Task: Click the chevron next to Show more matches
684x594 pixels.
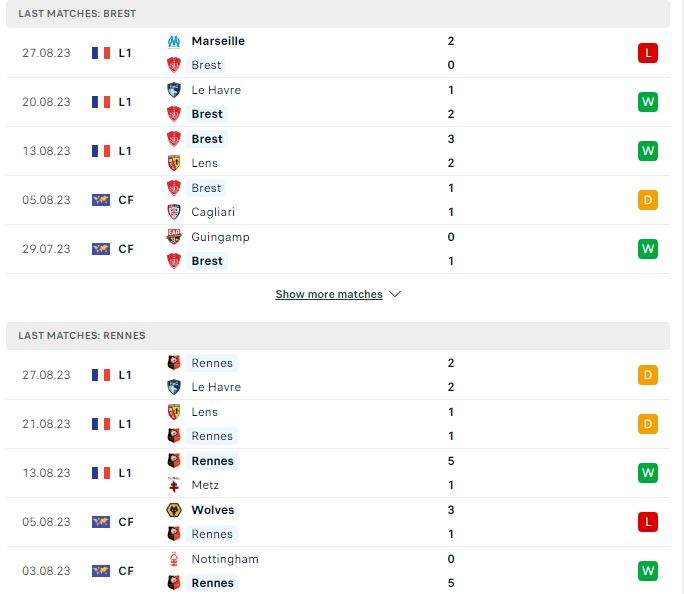Action: (395, 294)
